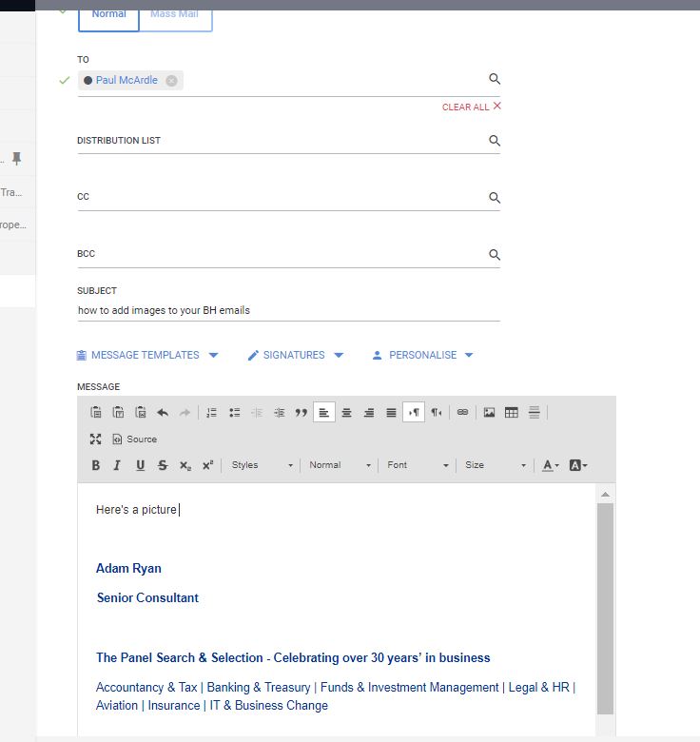Insert a horizontal line

pos(534,412)
